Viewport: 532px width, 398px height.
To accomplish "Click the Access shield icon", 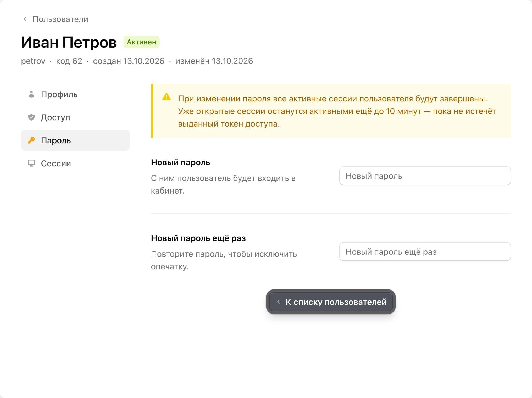I will tap(31, 117).
